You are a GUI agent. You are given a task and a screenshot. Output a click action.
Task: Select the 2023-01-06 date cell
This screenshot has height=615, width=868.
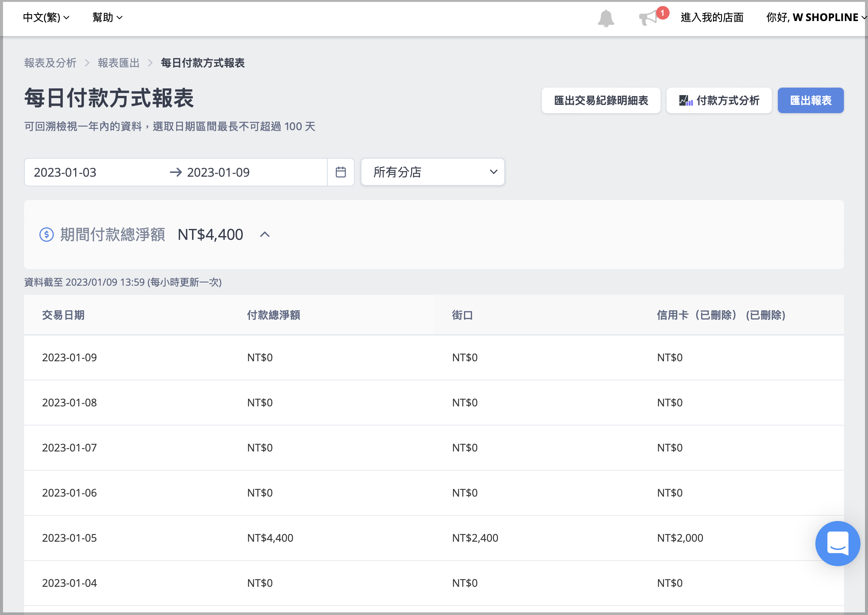69,493
